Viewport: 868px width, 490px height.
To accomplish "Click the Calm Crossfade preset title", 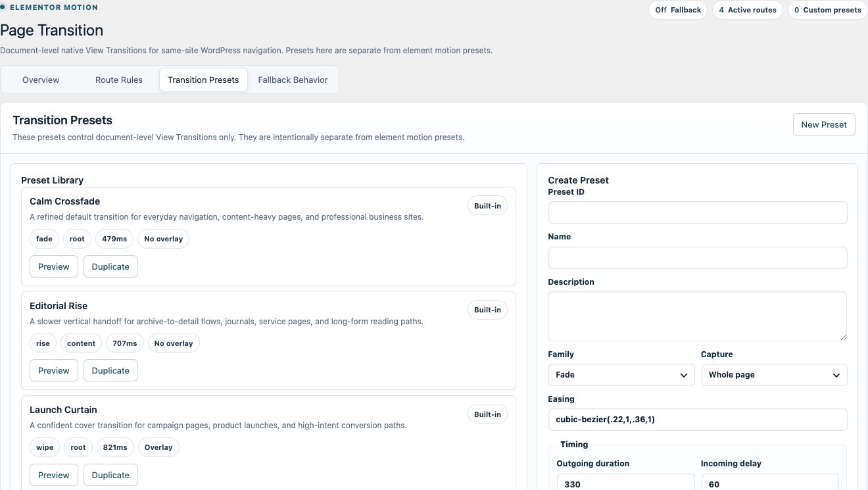I will 64,201.
